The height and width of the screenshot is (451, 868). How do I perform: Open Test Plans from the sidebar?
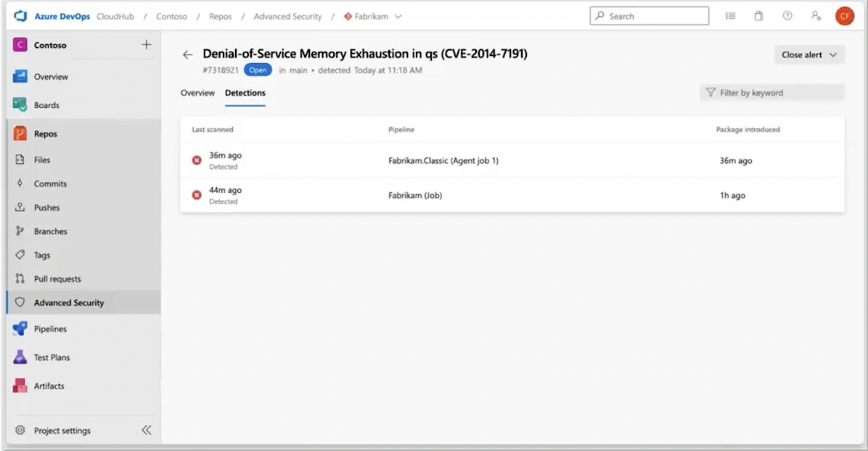(x=52, y=357)
